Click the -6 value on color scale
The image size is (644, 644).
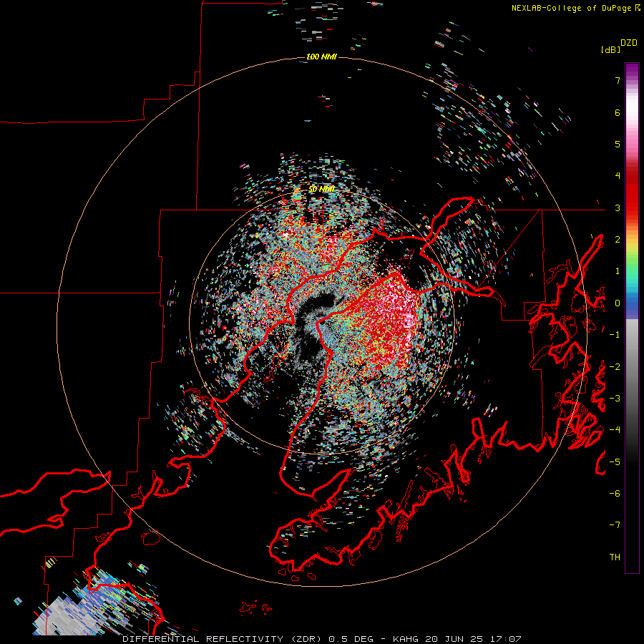tap(615, 494)
